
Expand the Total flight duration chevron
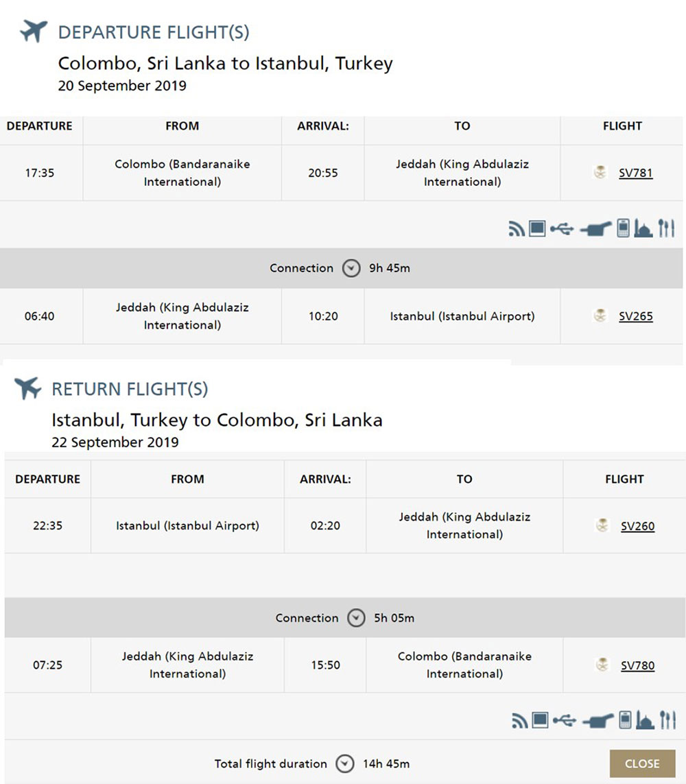click(344, 763)
